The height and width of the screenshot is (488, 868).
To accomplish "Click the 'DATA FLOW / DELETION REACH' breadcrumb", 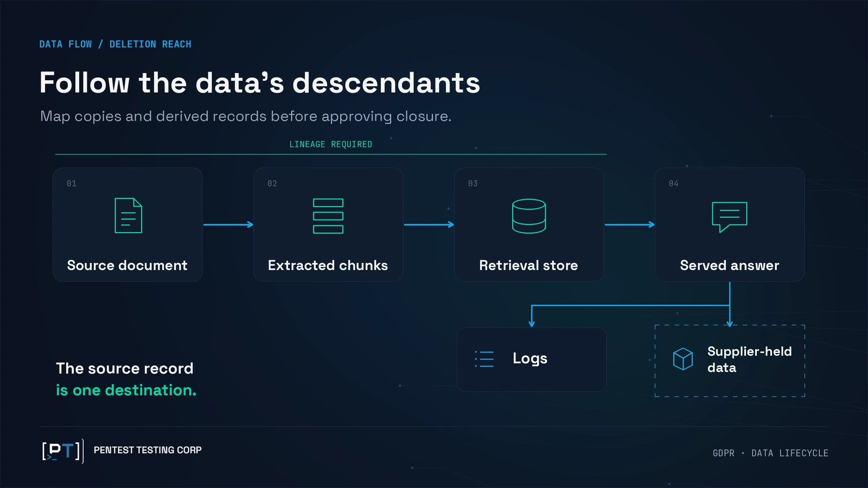I will pyautogui.click(x=115, y=44).
